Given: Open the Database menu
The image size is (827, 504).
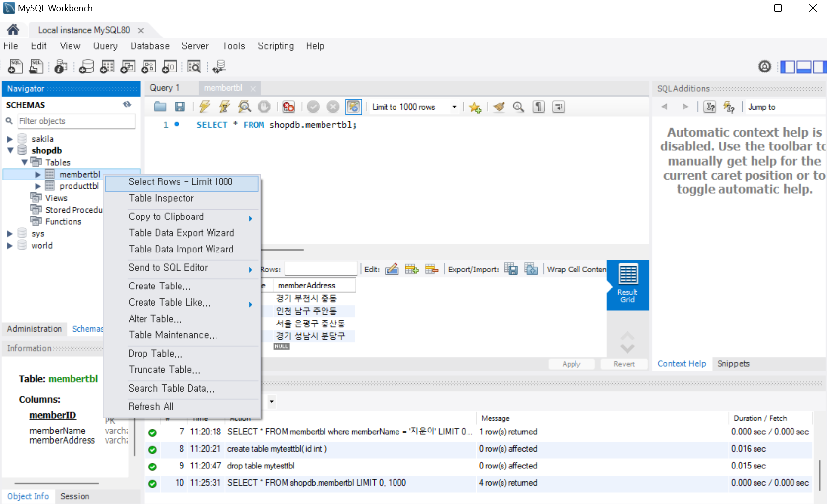Looking at the screenshot, I should 150,46.
